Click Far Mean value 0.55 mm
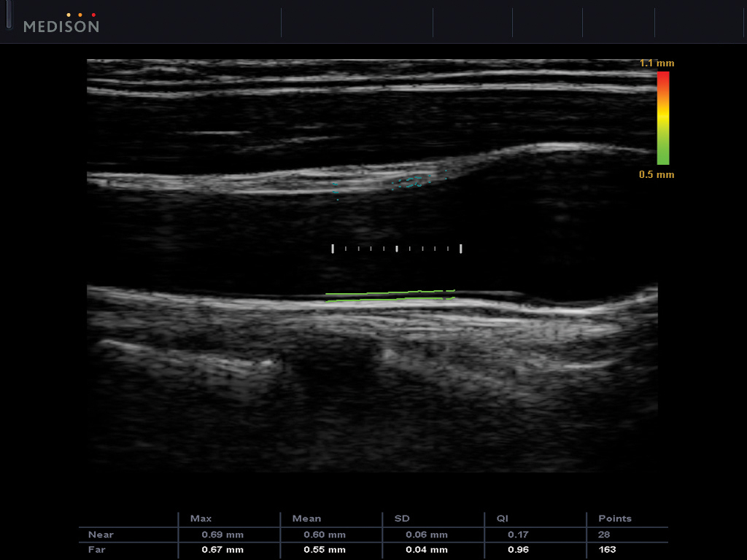 click(x=325, y=550)
